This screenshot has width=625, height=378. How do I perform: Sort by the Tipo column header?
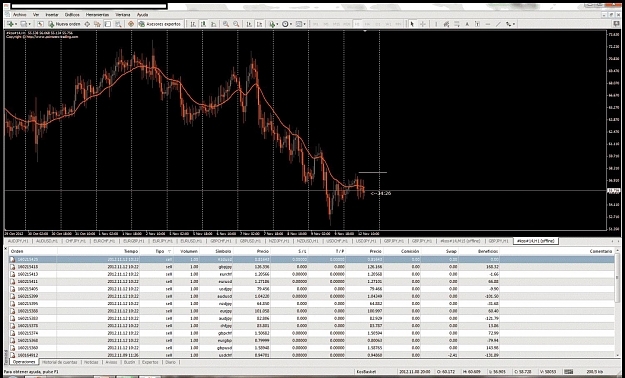point(157,251)
